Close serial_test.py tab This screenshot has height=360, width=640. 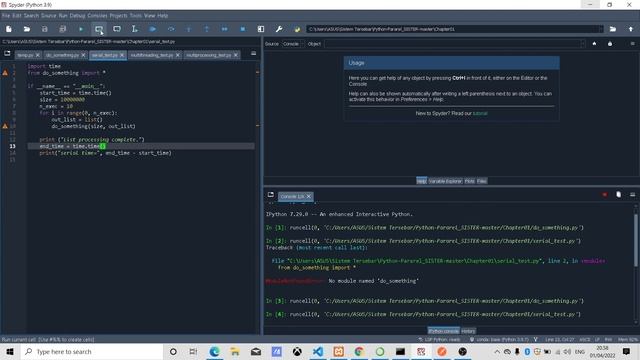(x=122, y=55)
